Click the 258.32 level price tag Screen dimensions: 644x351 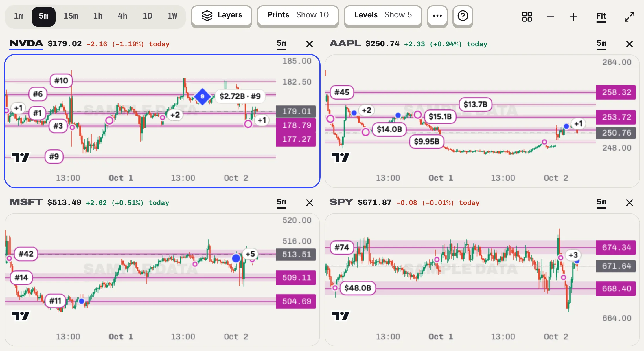pos(616,92)
